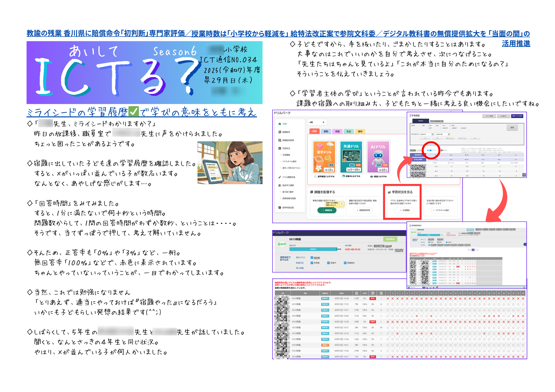Toggle the 実施中 checkbox
The height and width of the screenshot is (392, 555).
pyautogui.click(x=329, y=263)
